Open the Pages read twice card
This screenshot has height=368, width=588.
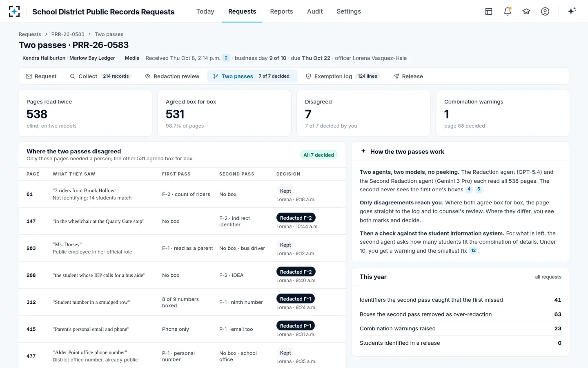85,113
